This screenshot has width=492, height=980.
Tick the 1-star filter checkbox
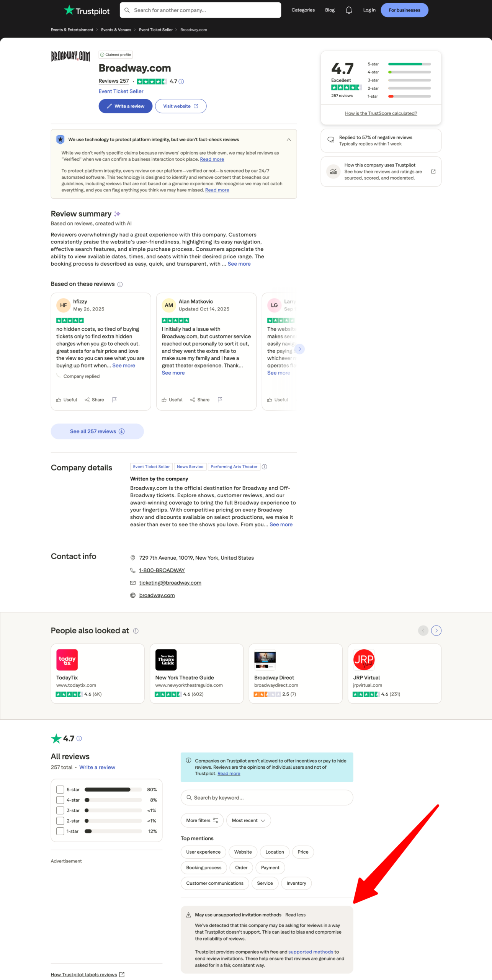click(60, 831)
